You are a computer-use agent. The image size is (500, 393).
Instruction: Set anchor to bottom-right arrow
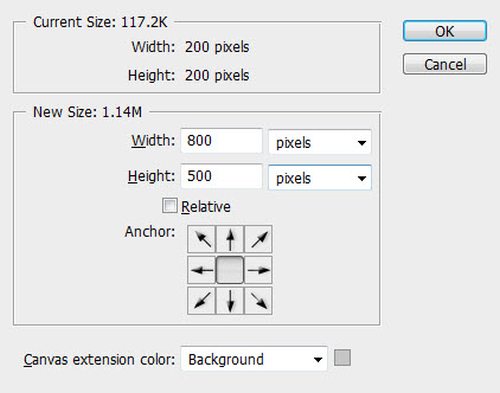point(259,301)
